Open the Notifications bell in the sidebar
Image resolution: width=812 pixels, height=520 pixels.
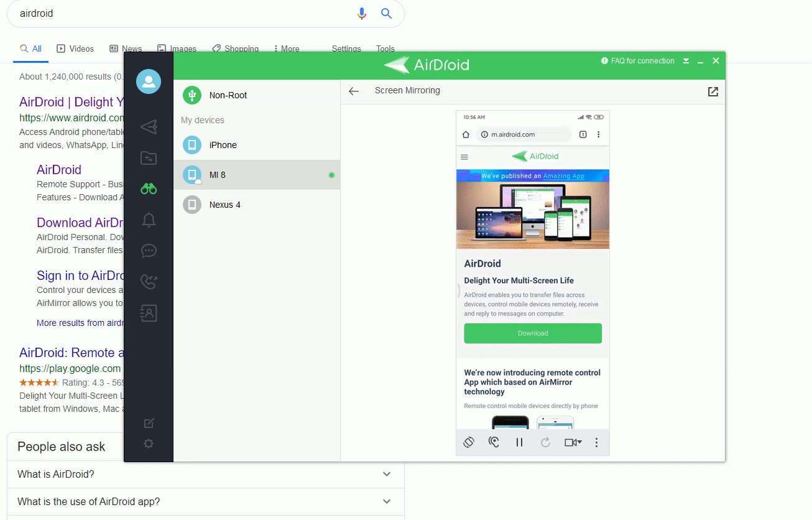pos(149,220)
